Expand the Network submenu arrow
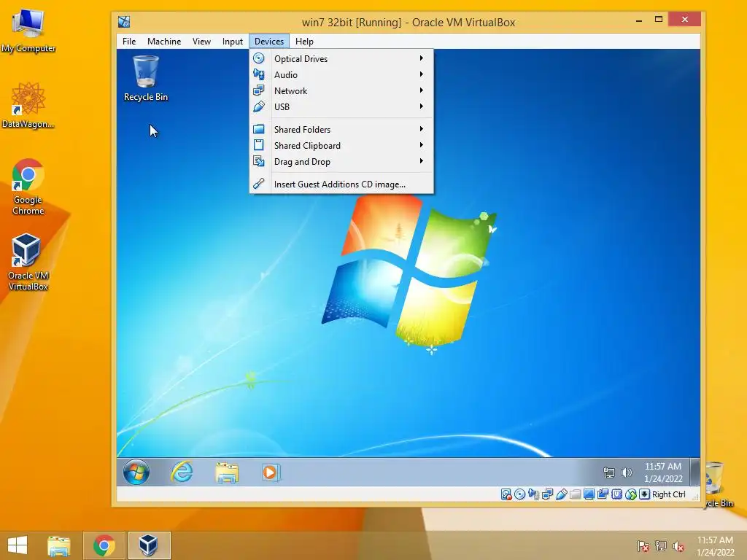 tap(422, 90)
